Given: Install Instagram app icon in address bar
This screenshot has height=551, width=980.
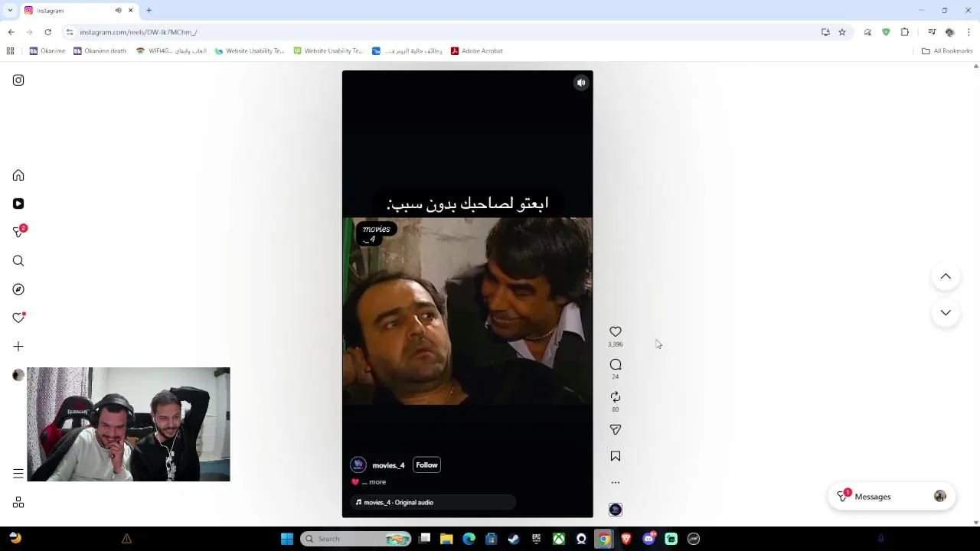Looking at the screenshot, I should point(825,32).
